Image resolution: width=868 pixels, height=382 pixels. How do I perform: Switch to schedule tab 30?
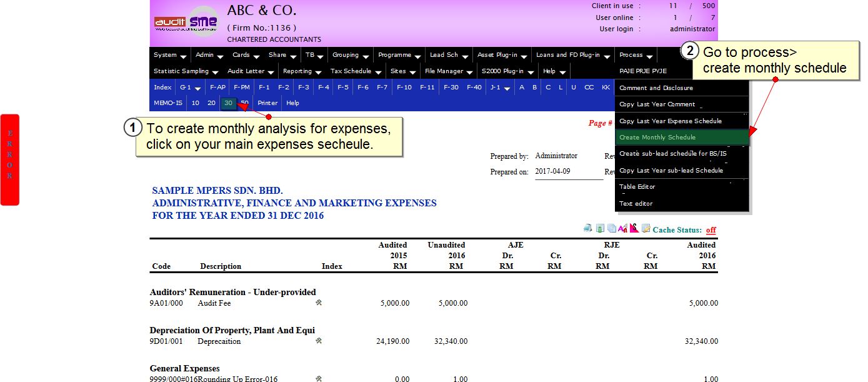tap(229, 103)
